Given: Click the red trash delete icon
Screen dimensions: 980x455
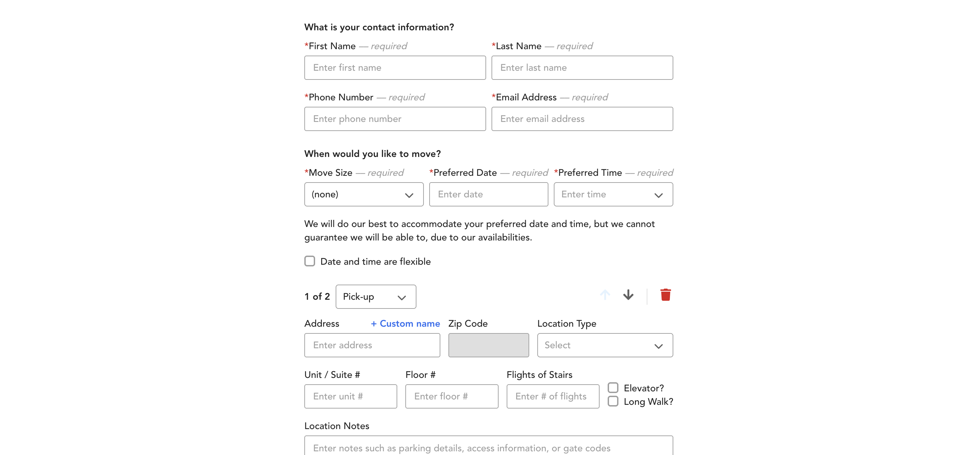Looking at the screenshot, I should pyautogui.click(x=665, y=295).
